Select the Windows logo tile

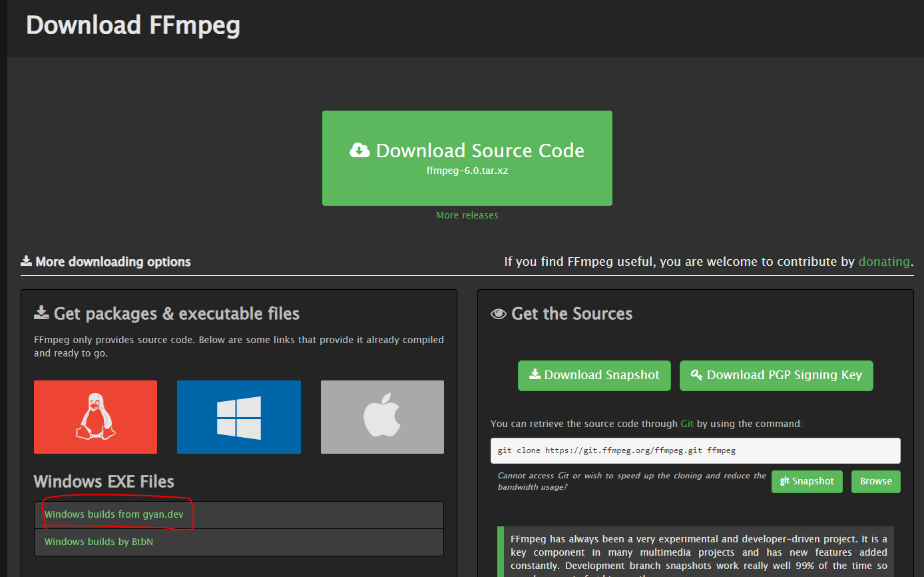pyautogui.click(x=239, y=417)
